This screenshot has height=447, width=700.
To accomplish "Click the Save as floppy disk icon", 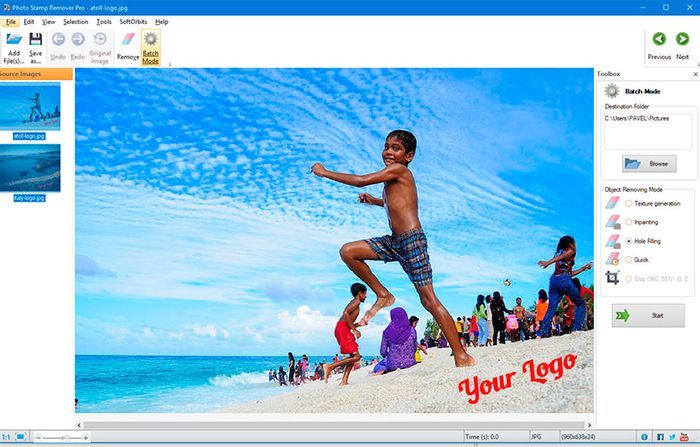I will tap(36, 39).
